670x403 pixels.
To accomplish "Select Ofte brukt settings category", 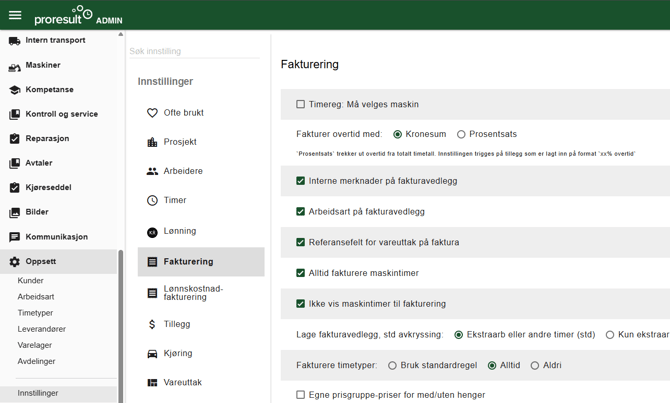I will pyautogui.click(x=201, y=113).
